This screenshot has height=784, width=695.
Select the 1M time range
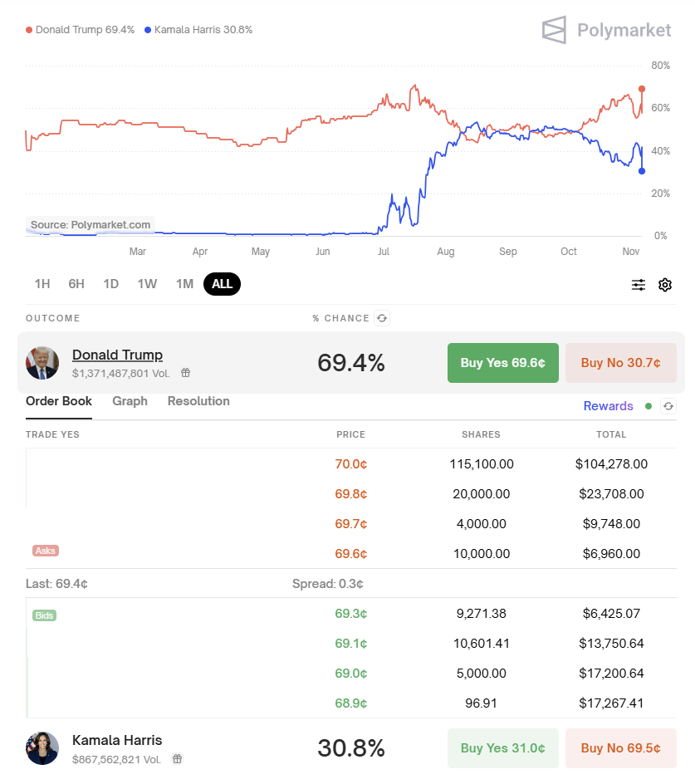click(184, 284)
